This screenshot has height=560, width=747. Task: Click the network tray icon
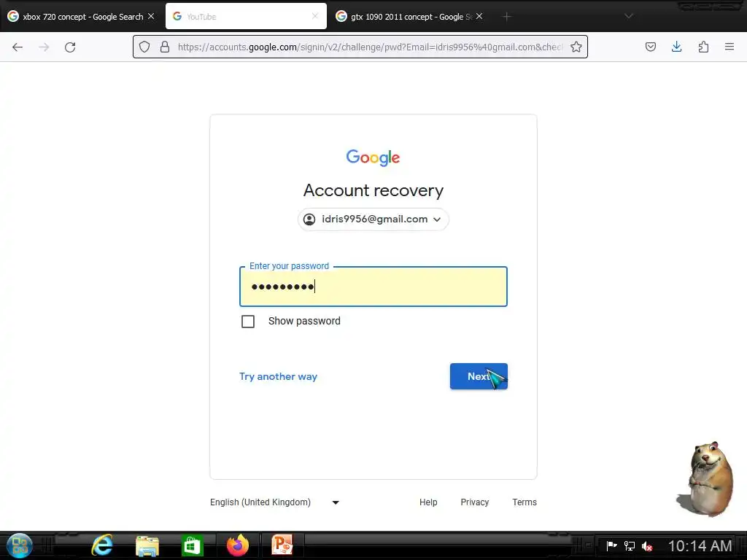point(630,545)
